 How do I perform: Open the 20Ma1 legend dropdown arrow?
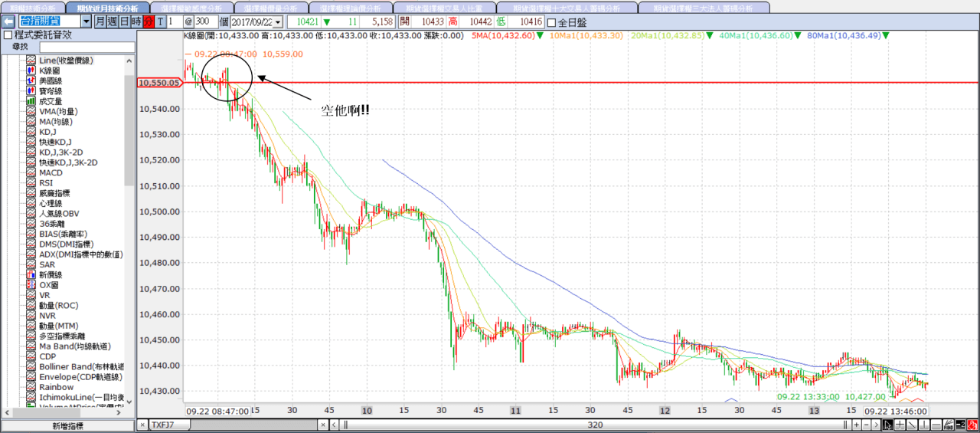tap(711, 35)
